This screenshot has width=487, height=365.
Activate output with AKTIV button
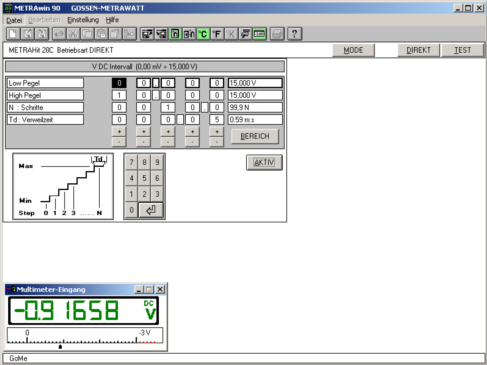264,162
